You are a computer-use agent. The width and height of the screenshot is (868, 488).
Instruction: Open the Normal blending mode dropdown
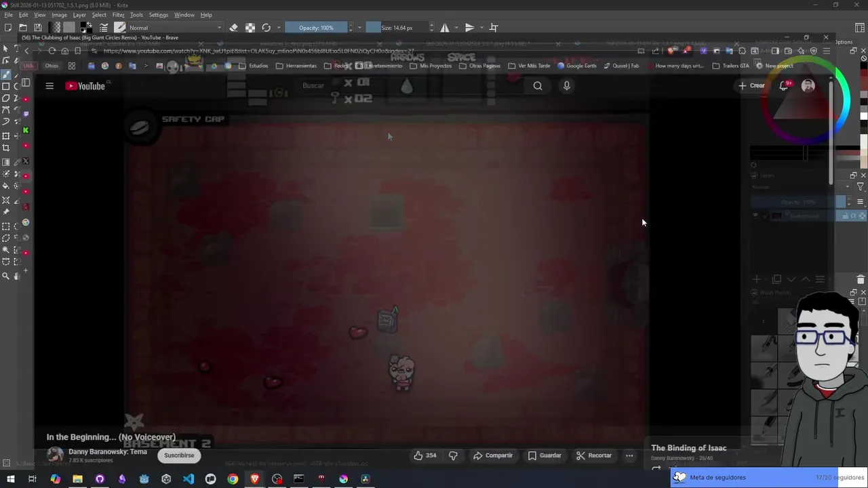tap(175, 28)
